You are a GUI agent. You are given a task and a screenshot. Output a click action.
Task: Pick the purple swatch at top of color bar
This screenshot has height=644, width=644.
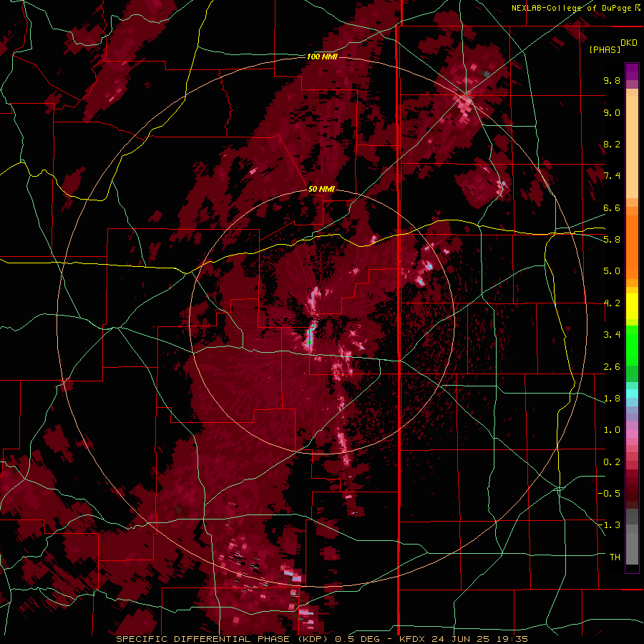pos(632,72)
